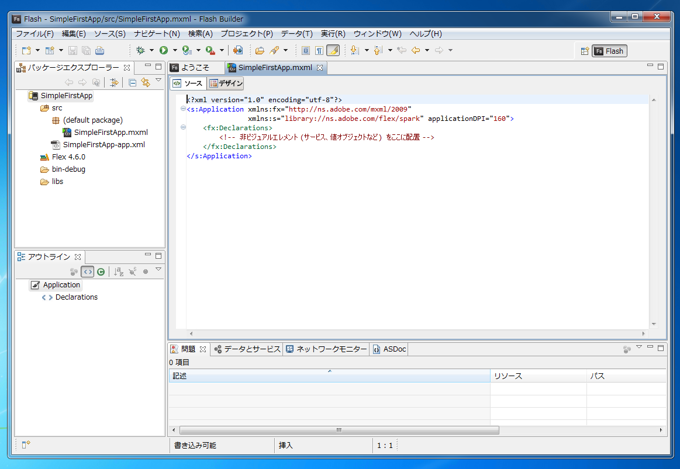Click the filter icon in Problems view toolbar
680x469 pixels.
tap(626, 349)
